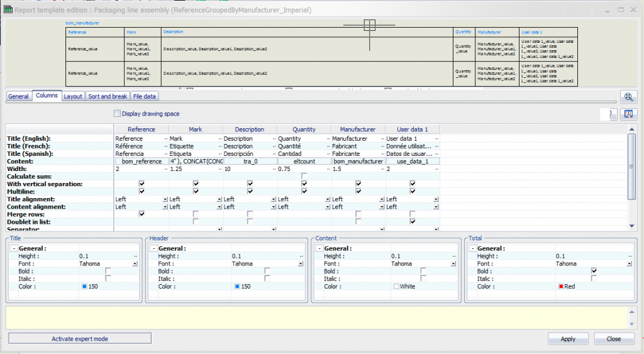This screenshot has height=354, width=644.
Task: Open ellipsis editor for Title section Height
Action: point(135,257)
